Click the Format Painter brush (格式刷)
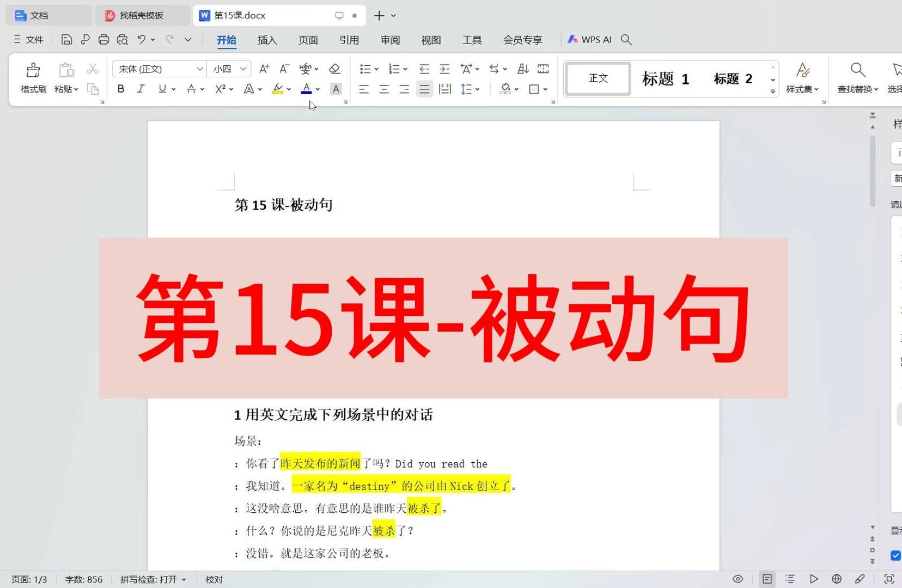Image resolution: width=902 pixels, height=588 pixels. click(33, 78)
